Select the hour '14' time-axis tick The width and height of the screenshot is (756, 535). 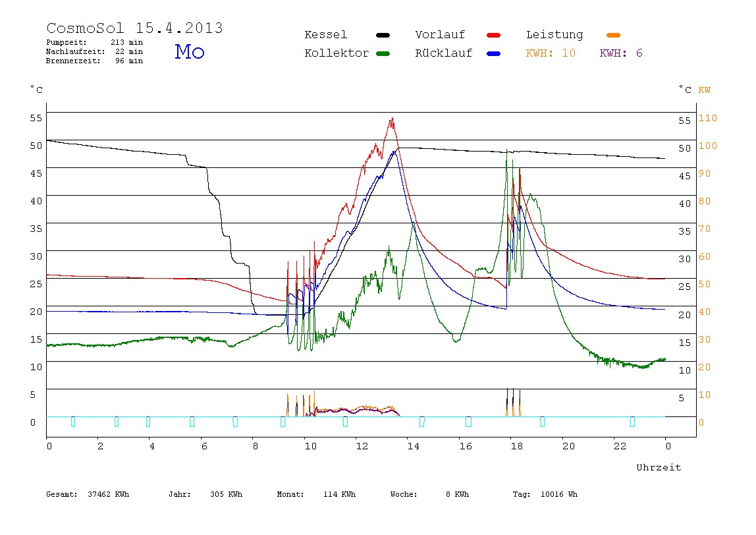pos(413,446)
